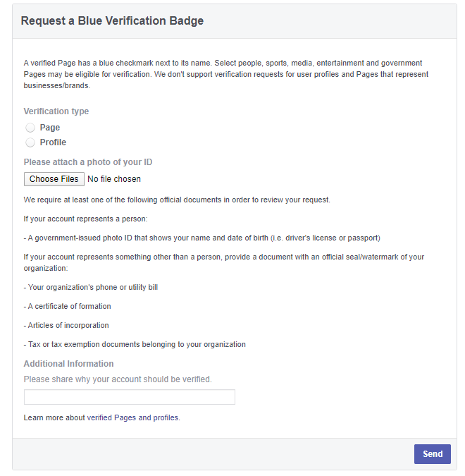The width and height of the screenshot is (465, 476).
Task: Click the 'Profile' option label text
Action: (53, 142)
